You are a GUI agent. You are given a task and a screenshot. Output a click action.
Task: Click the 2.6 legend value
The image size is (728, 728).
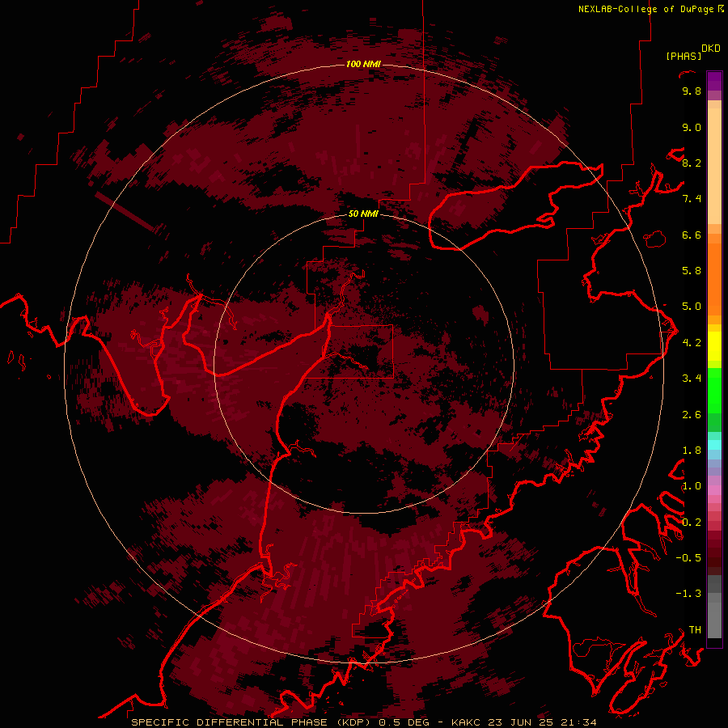(x=692, y=415)
